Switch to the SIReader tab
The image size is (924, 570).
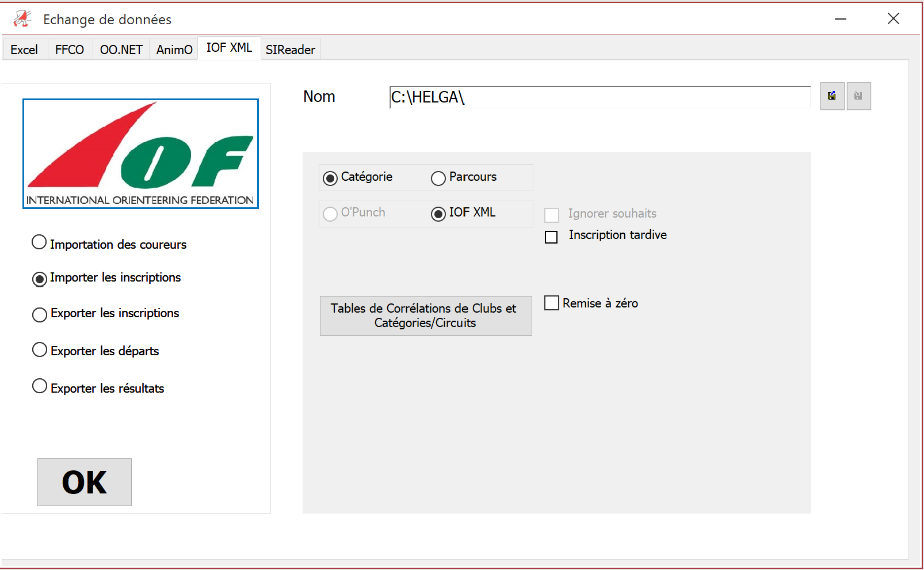[291, 50]
